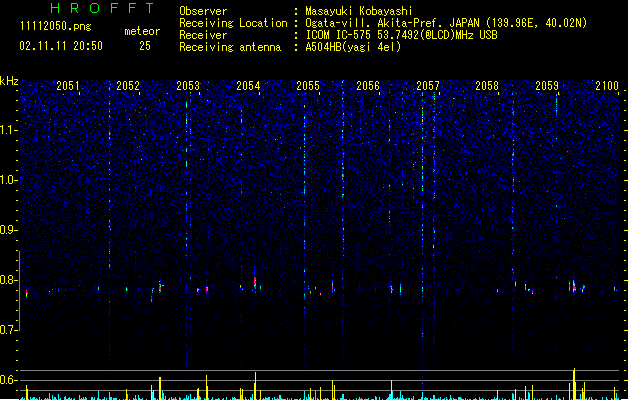
Task: Click the Ogata-vill. Akita-Pref. JAPAN location text
Action: (x=446, y=23)
